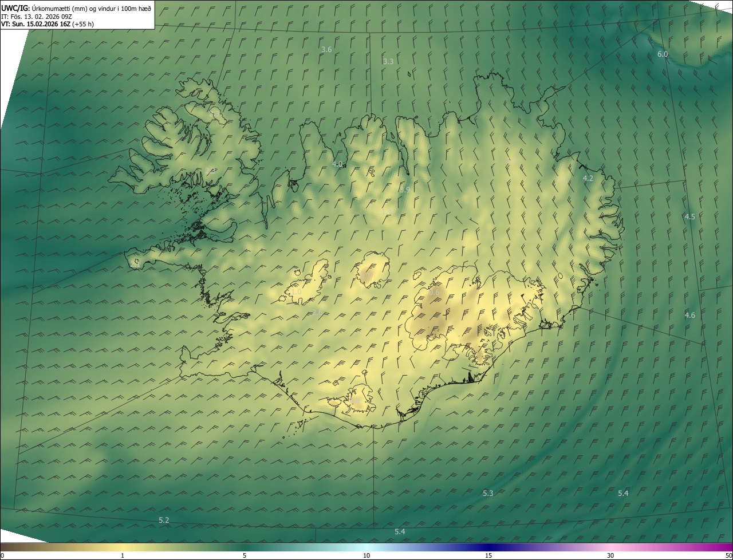The width and height of the screenshot is (733, 560).
Task: Click the 1.0 label on the glacier
Action: (x=296, y=292)
